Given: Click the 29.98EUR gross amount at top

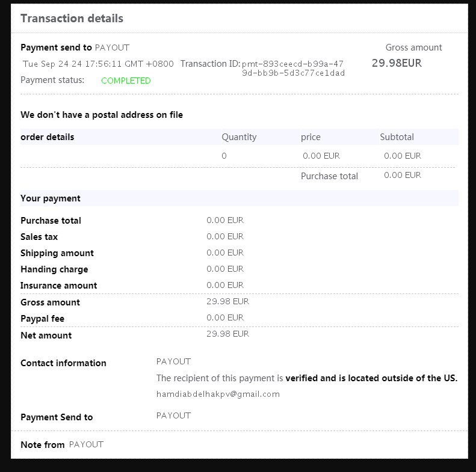Looking at the screenshot, I should [x=396, y=63].
